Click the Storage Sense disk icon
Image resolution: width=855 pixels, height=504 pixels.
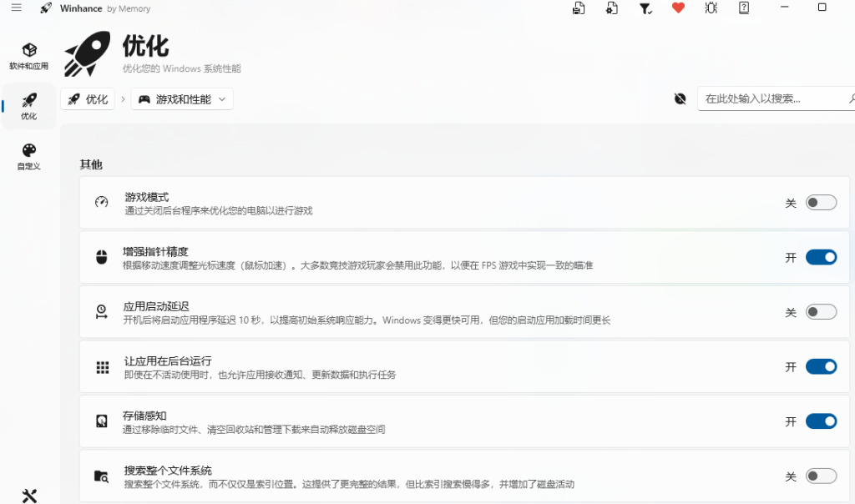(x=101, y=421)
